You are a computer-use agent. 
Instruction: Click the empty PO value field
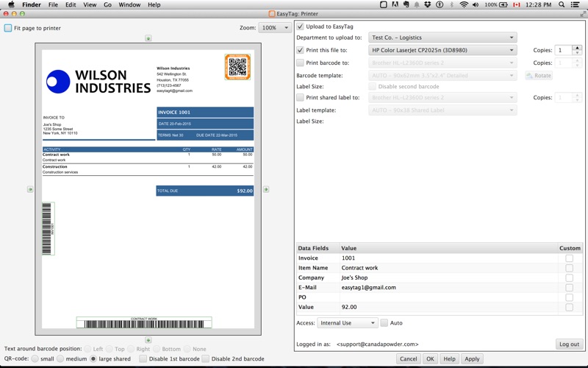pos(448,297)
